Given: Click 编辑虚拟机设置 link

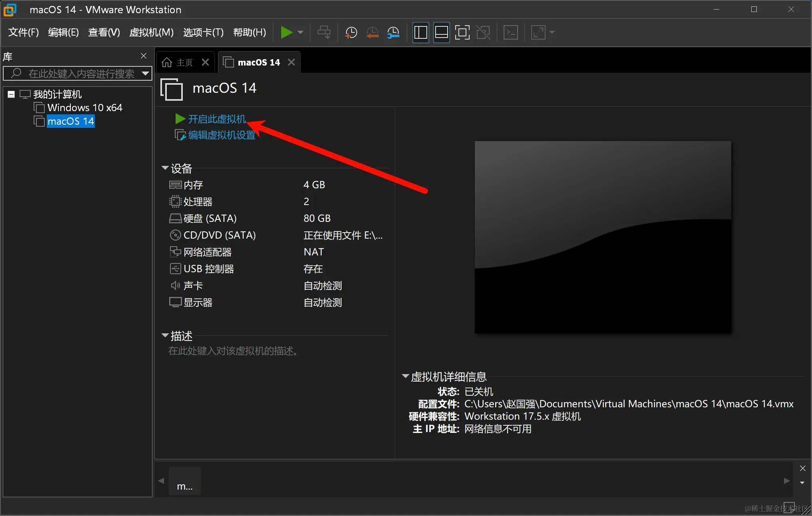Looking at the screenshot, I should pyautogui.click(x=222, y=135).
